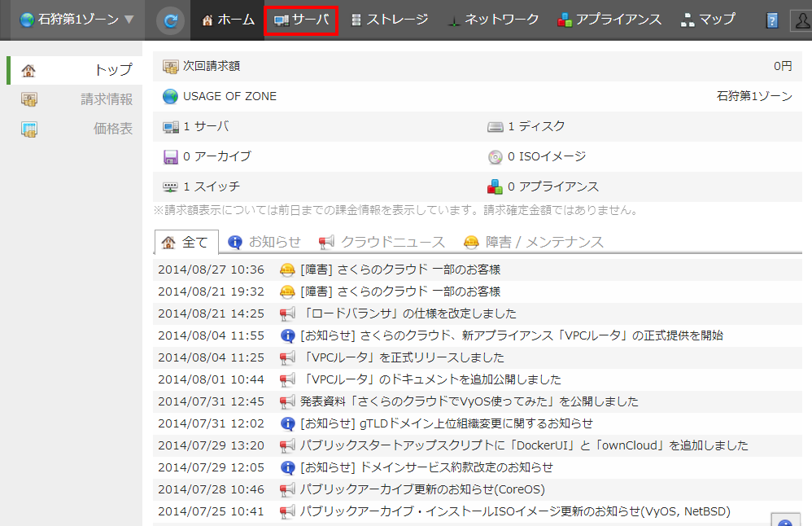The height and width of the screenshot is (526, 812).
Task: Click the archive floppy icon
Action: coord(171,157)
